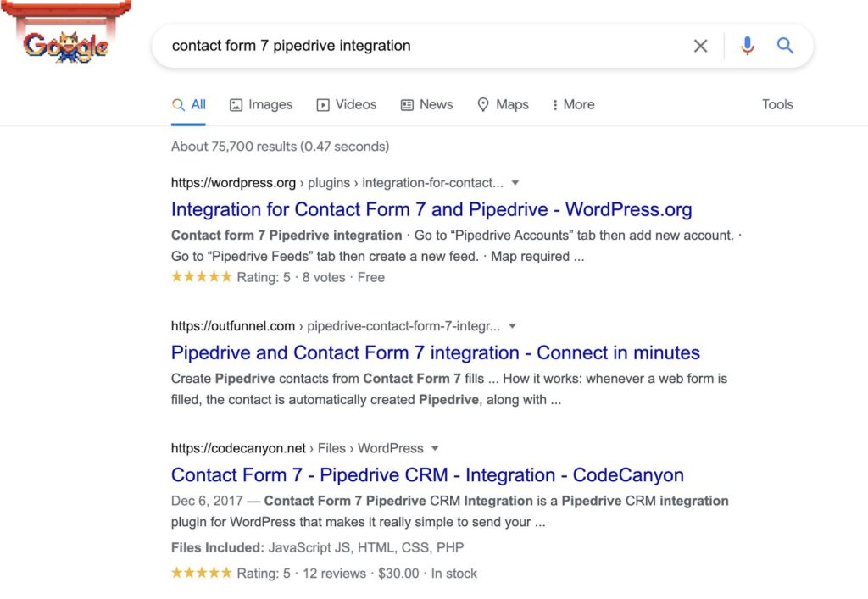The width and height of the screenshot is (868, 599).
Task: Switch to the Videos tab
Action: pyautogui.click(x=346, y=104)
